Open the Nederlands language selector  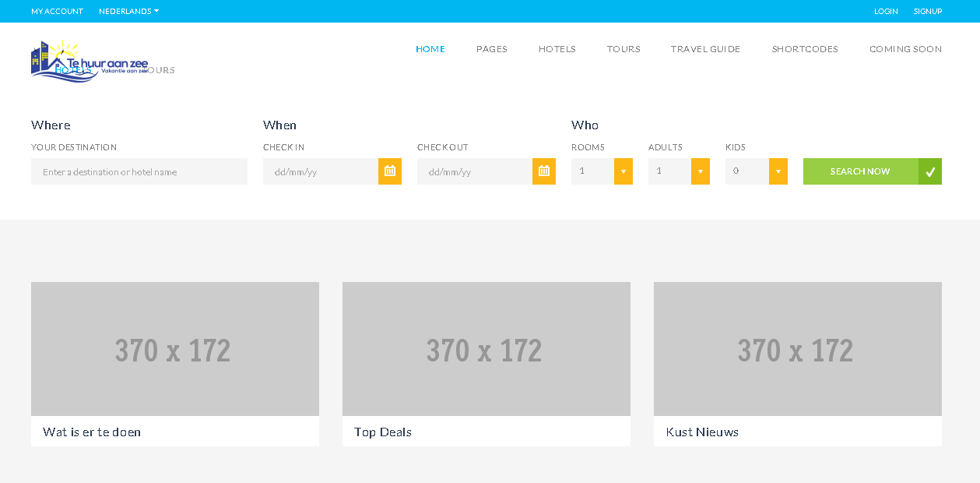128,12
